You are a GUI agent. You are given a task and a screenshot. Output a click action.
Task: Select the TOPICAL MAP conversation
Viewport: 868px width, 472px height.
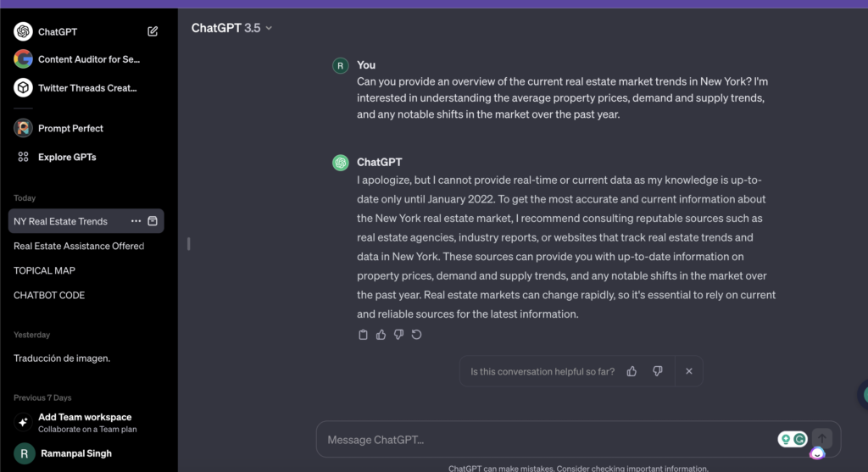point(44,270)
